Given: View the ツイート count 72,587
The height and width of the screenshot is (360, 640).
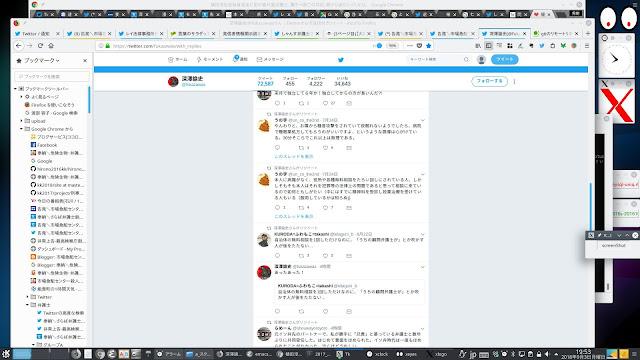Looking at the screenshot, I should [265, 81].
